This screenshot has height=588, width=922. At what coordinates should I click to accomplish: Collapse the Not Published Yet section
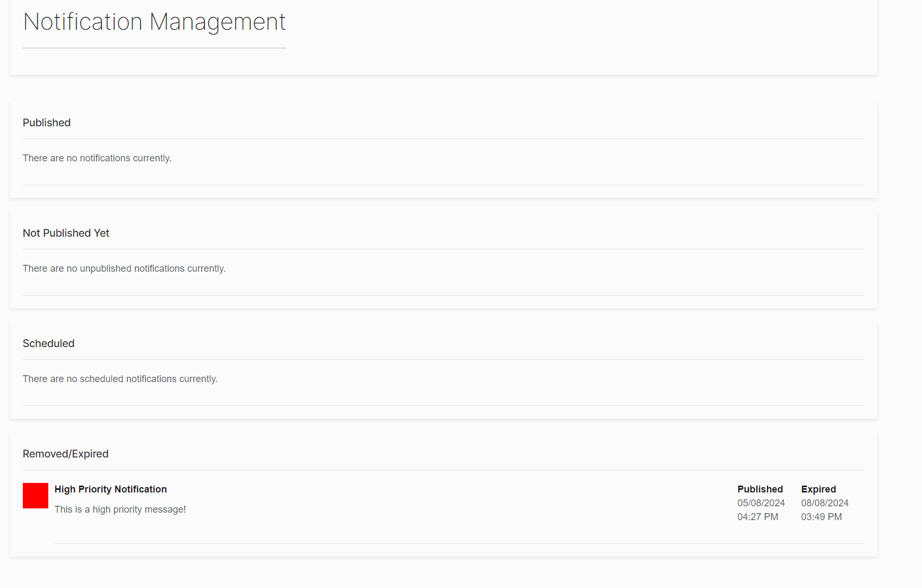coord(66,233)
